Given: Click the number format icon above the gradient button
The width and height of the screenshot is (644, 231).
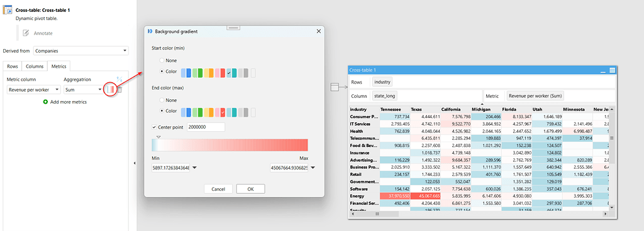Looking at the screenshot, I should 119,78.
